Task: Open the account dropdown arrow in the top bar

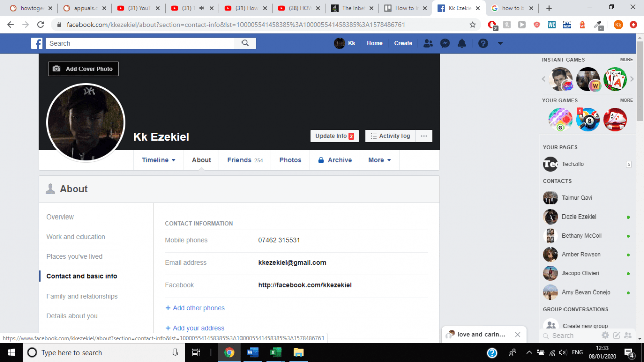Action: click(500, 43)
